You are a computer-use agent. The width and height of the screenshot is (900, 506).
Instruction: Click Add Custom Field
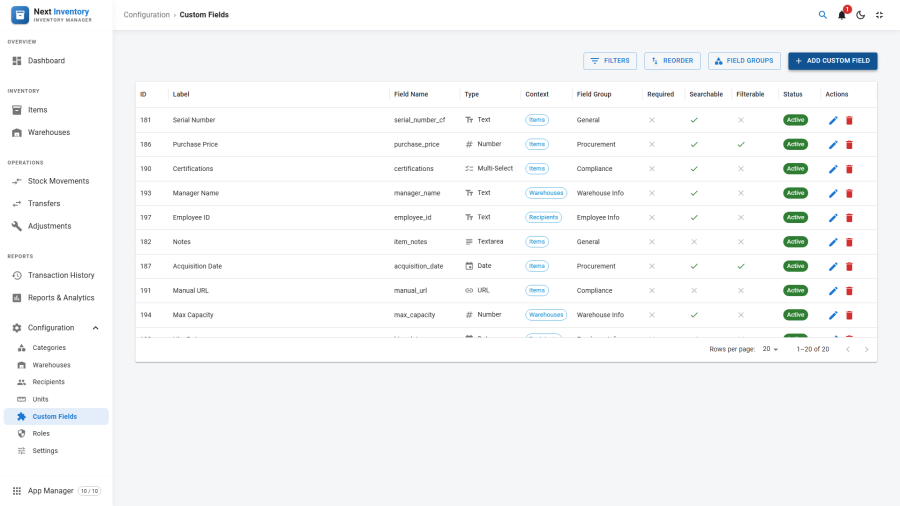click(x=832, y=61)
